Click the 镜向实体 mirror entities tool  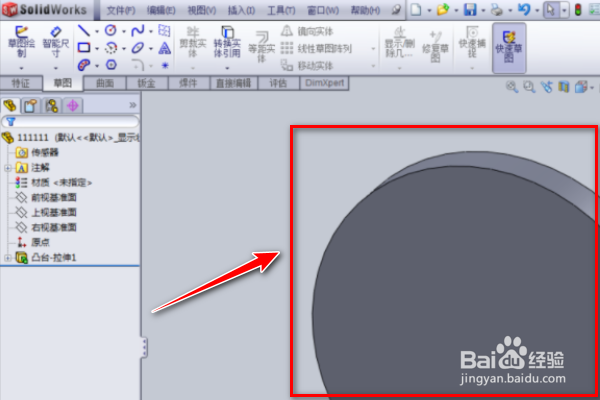(307, 31)
